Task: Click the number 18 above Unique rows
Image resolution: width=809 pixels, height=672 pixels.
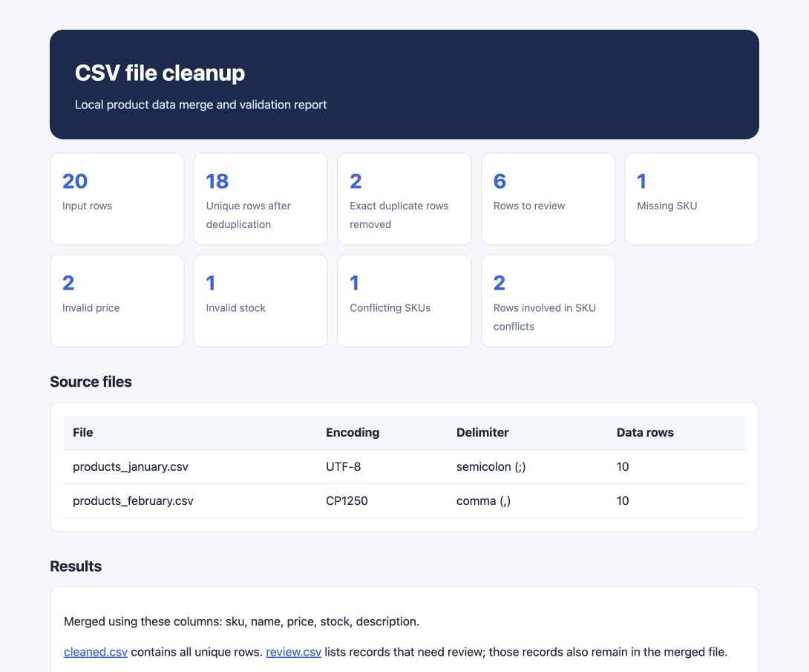Action: [x=217, y=181]
